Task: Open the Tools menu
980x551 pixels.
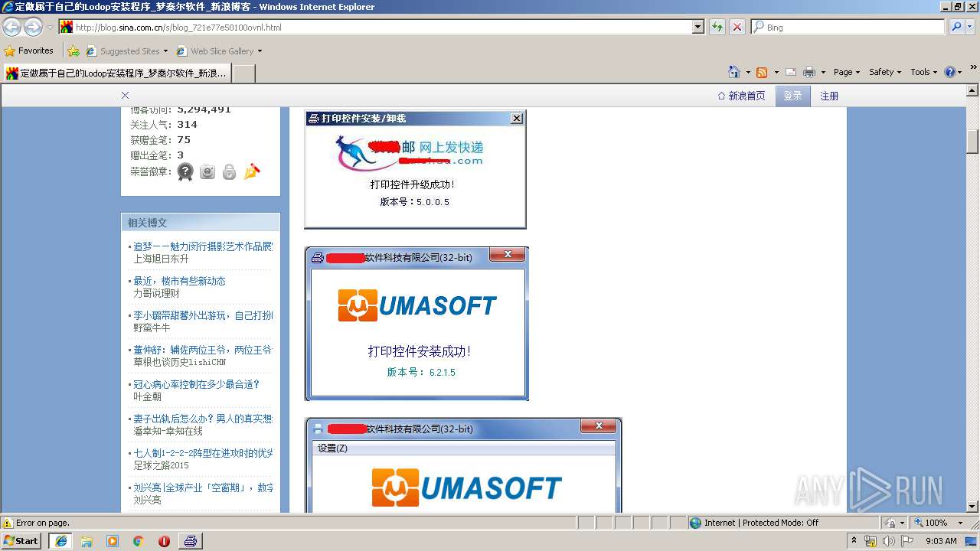Action: tap(924, 72)
